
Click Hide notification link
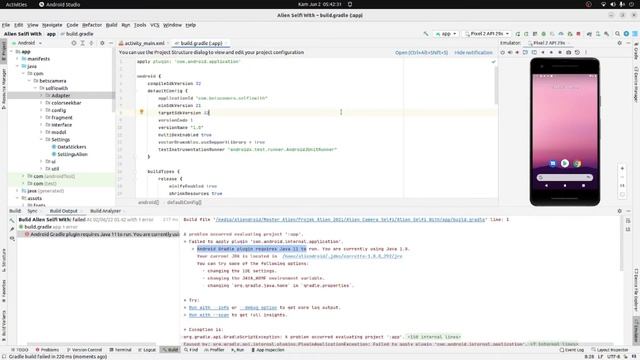[x=473, y=53]
